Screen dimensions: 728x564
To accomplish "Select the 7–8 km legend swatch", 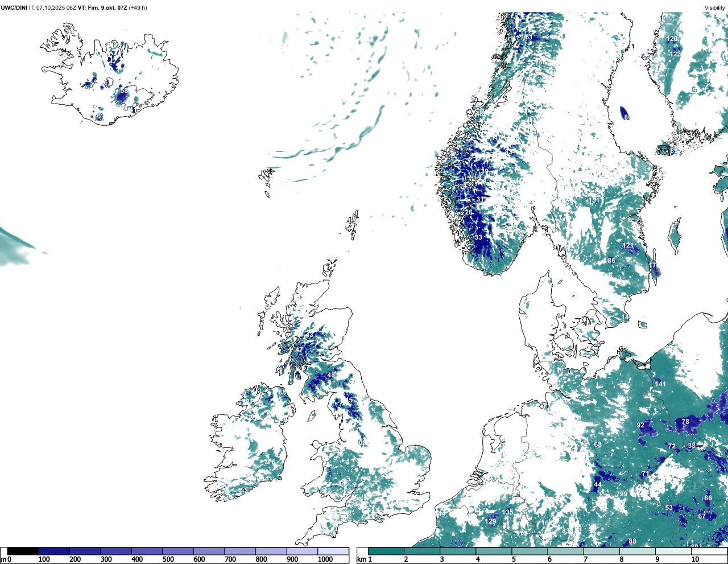I will pyautogui.click(x=601, y=551).
